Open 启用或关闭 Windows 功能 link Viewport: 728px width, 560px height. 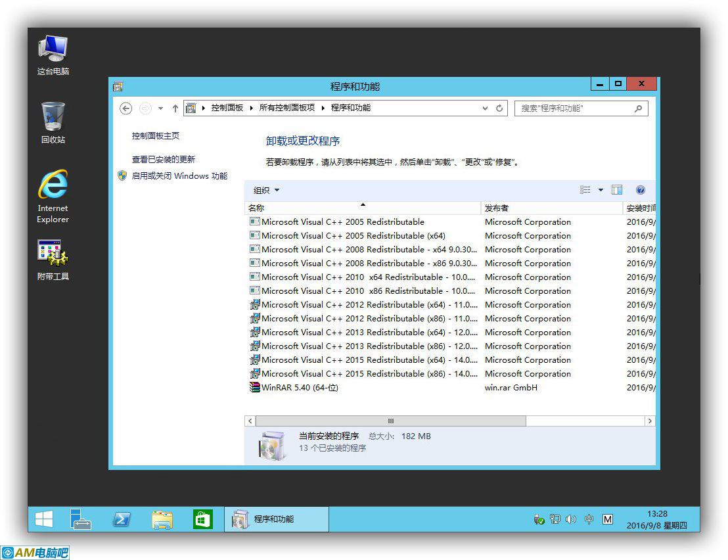pos(179,175)
